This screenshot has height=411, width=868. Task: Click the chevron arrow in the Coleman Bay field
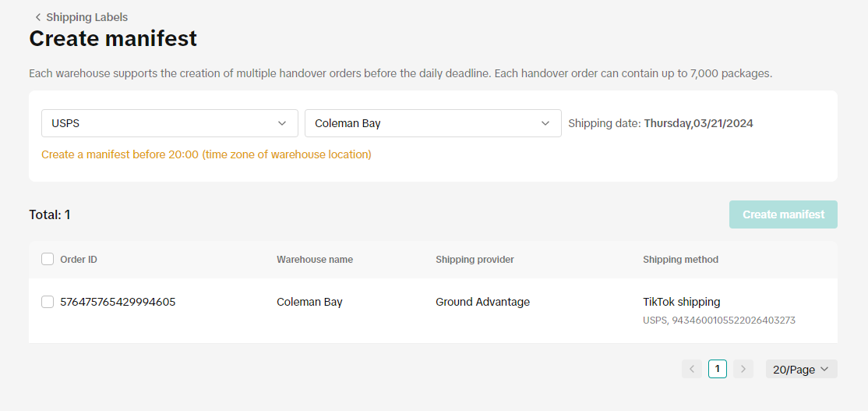click(x=545, y=123)
